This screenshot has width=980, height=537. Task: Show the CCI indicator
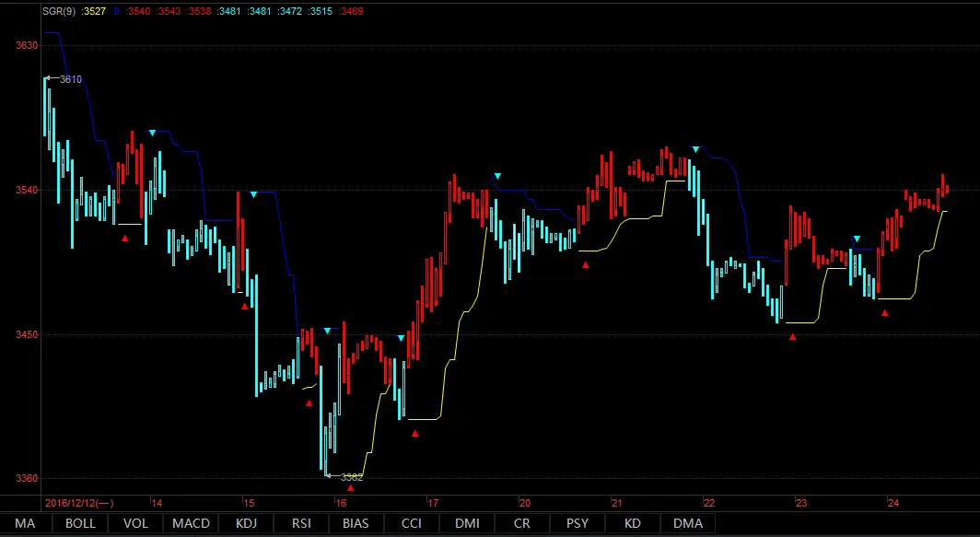[411, 523]
